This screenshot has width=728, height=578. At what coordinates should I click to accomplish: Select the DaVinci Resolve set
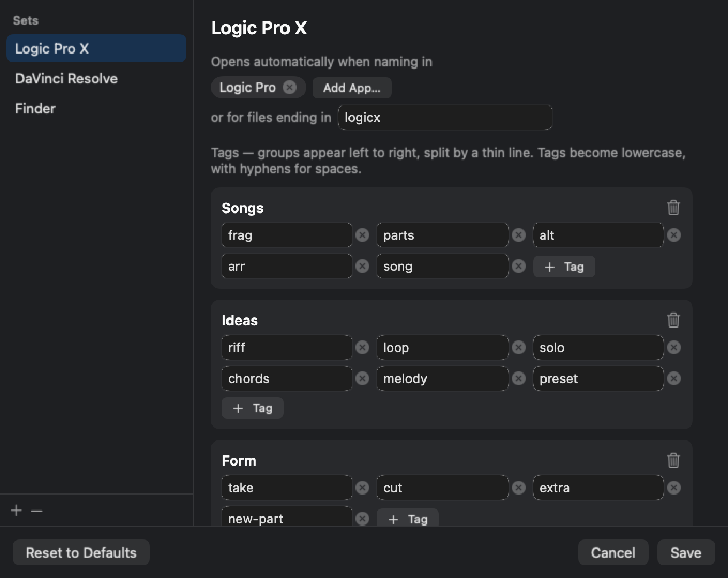tap(96, 79)
